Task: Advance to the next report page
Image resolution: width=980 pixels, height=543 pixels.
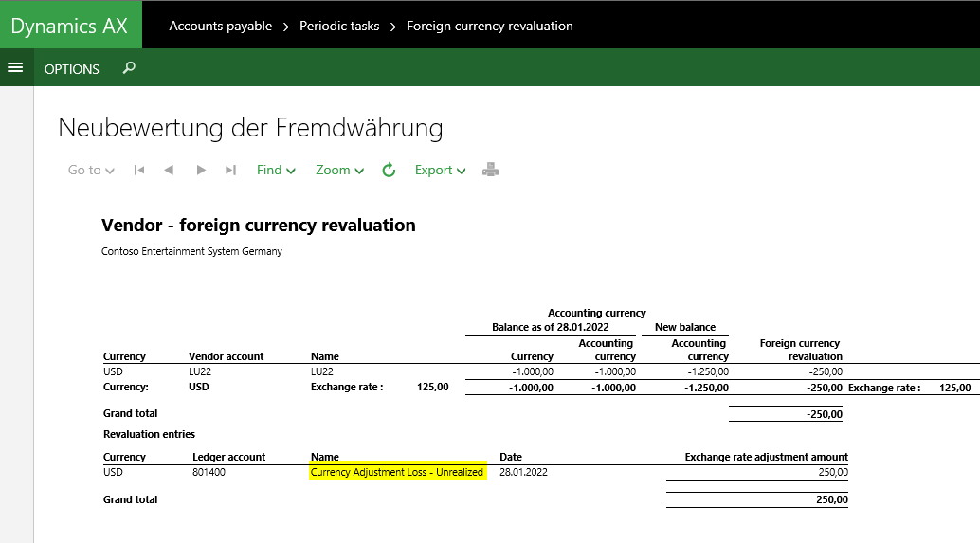Action: pyautogui.click(x=200, y=171)
